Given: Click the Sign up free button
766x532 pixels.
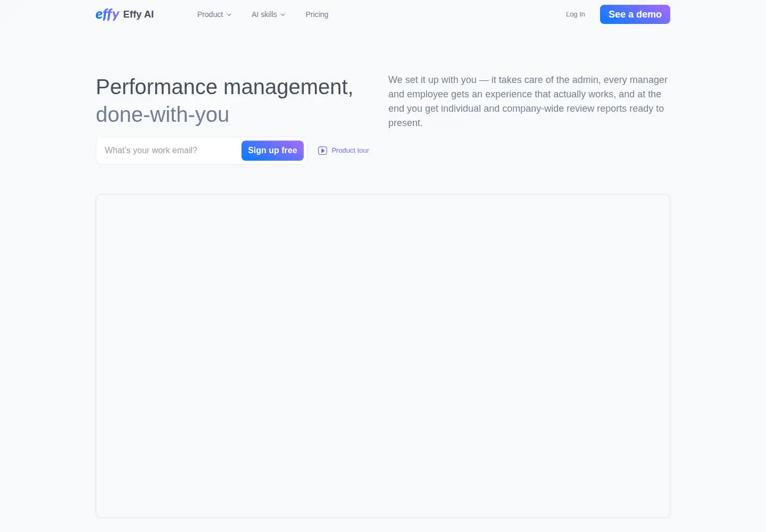Looking at the screenshot, I should coord(272,151).
